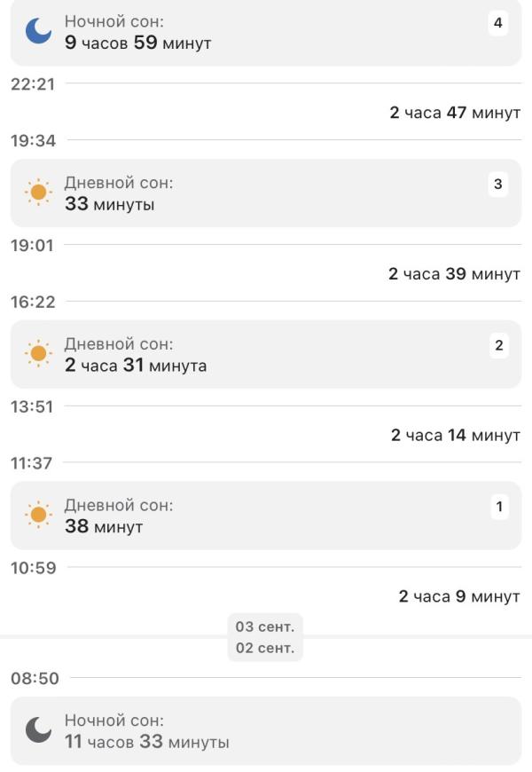This screenshot has height=772, width=532.
Task: Tap the number 2 badge on daytime nap
Action: tap(498, 346)
